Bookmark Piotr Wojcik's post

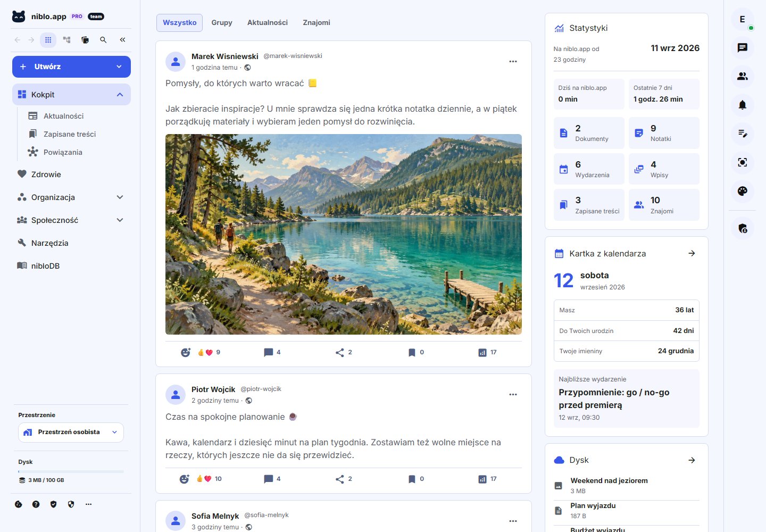pos(415,479)
